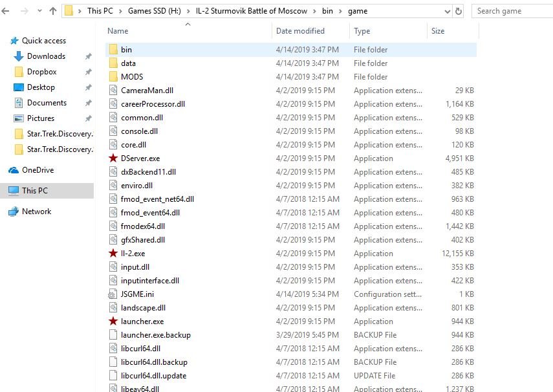Image resolution: width=553 pixels, height=392 pixels.
Task: Select inputinterface.dll file name
Action: click(150, 281)
